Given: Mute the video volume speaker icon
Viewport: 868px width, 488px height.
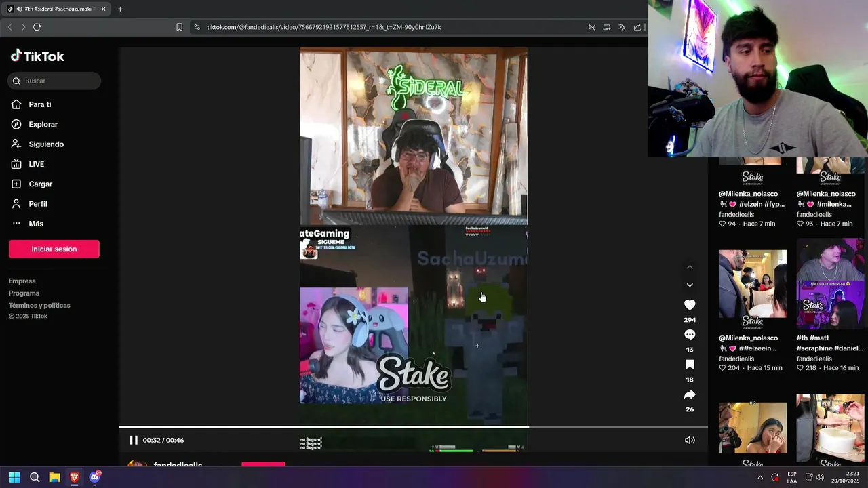Looking at the screenshot, I should click(690, 440).
